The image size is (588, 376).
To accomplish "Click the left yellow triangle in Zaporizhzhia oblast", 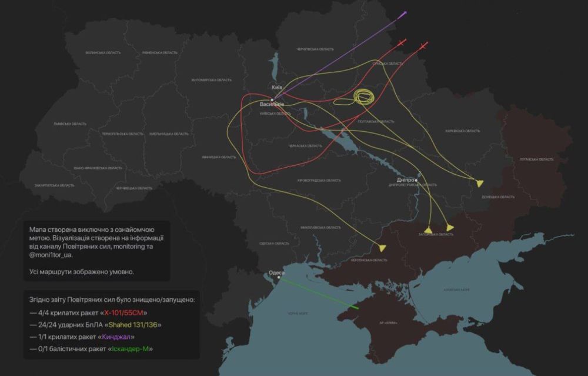I will coord(429,230).
